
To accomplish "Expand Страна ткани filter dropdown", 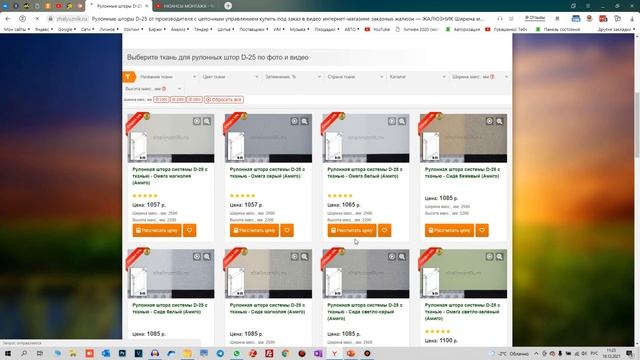I will click(x=355, y=77).
